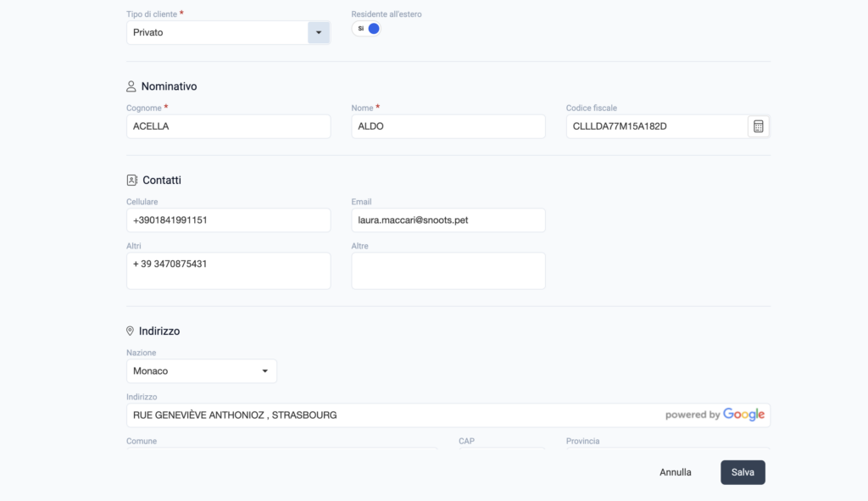The width and height of the screenshot is (868, 501).
Task: Click the Provincia label
Action: point(582,441)
